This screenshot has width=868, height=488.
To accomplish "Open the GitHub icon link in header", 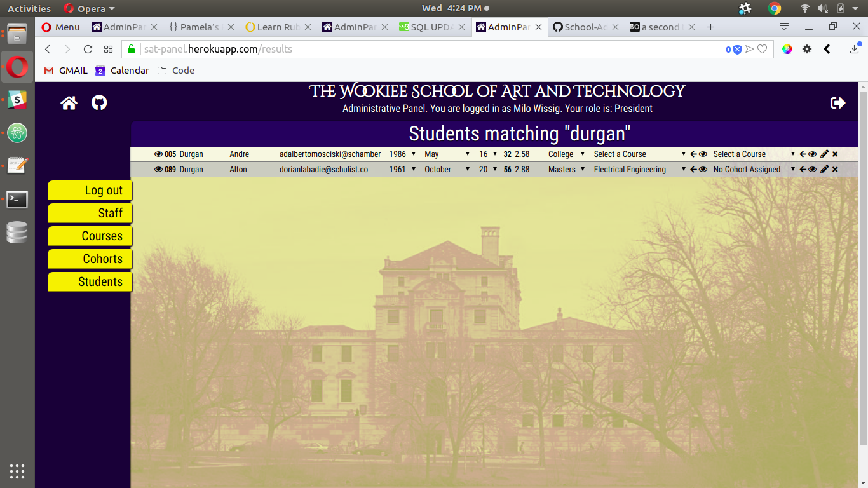I will pyautogui.click(x=99, y=103).
